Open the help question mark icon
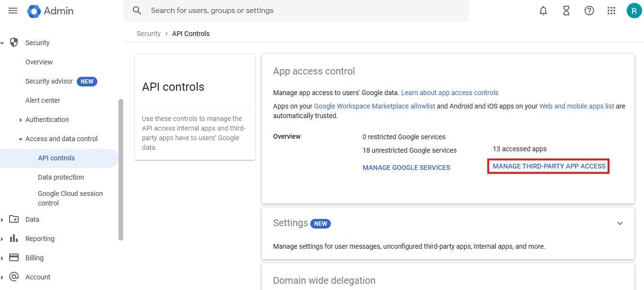Screen dimensions: 644x290 tap(589, 11)
